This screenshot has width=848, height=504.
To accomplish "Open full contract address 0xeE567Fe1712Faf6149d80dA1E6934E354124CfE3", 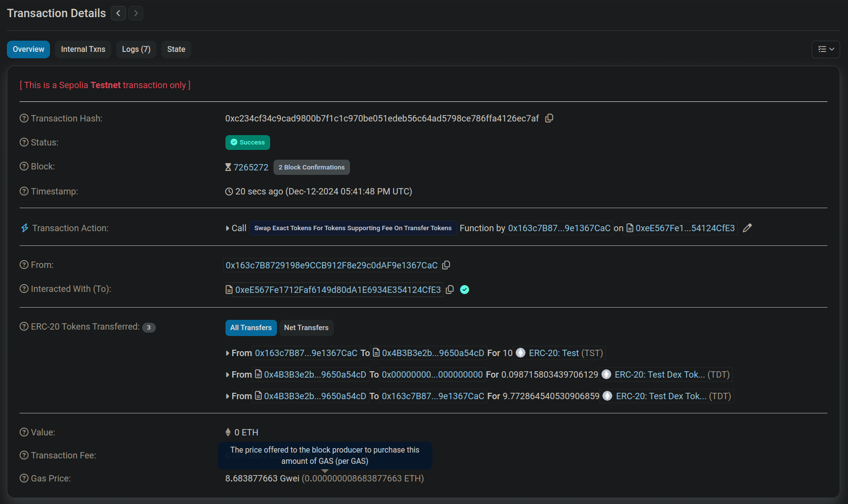I will (x=338, y=289).
